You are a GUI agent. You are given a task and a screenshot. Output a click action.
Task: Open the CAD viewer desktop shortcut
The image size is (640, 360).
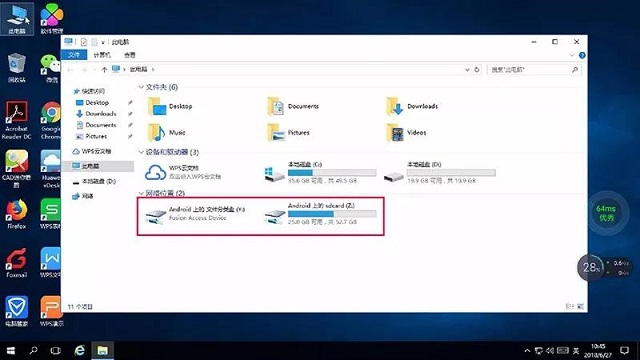coord(16,169)
